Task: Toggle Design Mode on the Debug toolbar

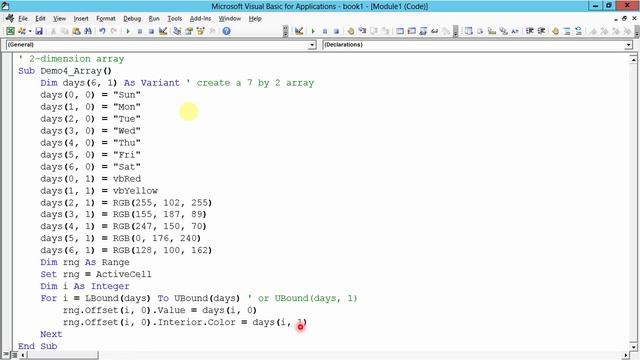Action: click(299, 31)
